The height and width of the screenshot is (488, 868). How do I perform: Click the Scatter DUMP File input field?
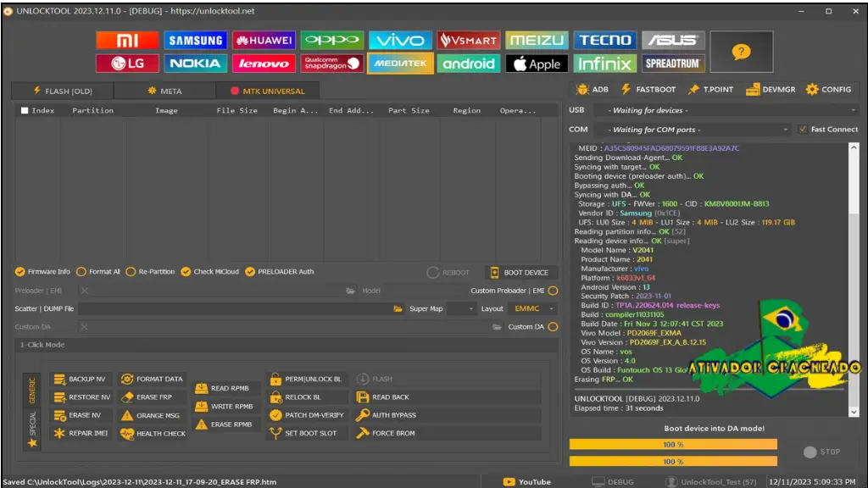point(236,308)
